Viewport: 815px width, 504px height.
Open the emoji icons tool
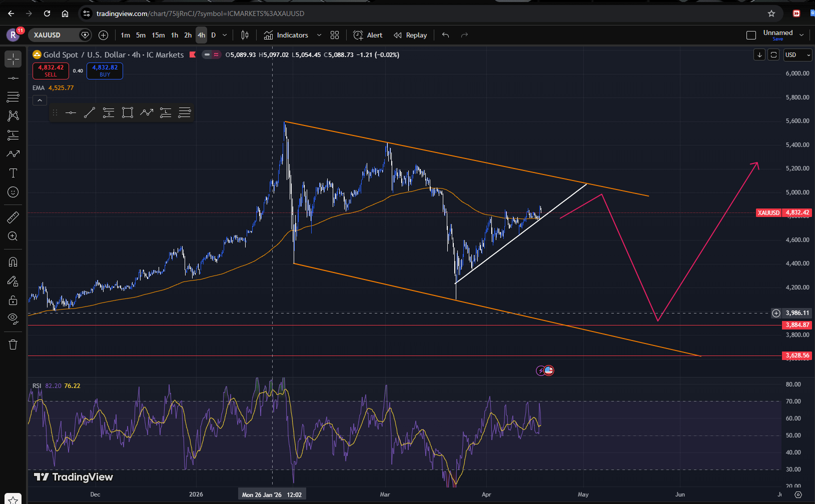pyautogui.click(x=13, y=192)
